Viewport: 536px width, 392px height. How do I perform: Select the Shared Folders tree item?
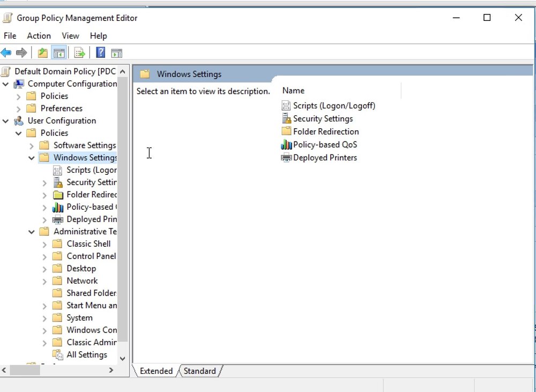pos(91,293)
